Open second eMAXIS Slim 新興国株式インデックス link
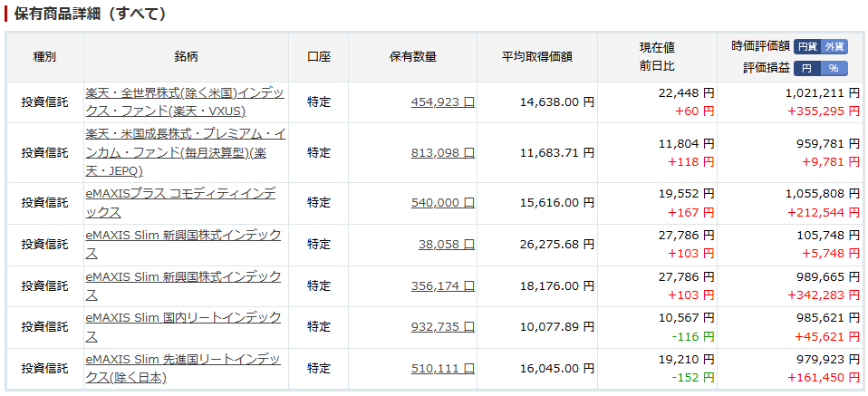Screen dimensions: 868x396 pos(183,285)
